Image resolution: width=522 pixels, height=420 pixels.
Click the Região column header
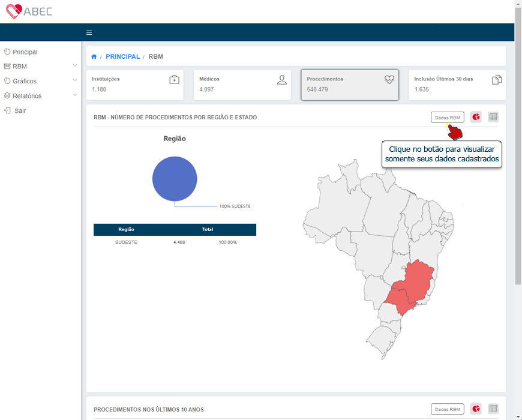coord(126,229)
